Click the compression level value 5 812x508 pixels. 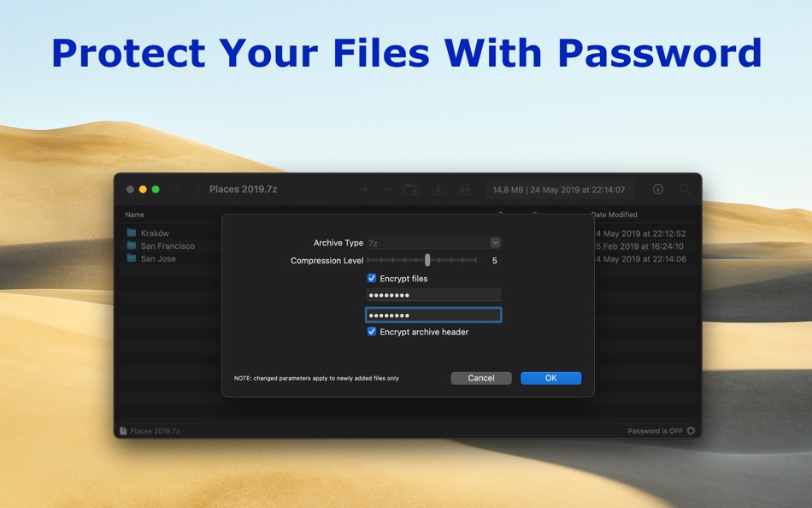pos(495,261)
